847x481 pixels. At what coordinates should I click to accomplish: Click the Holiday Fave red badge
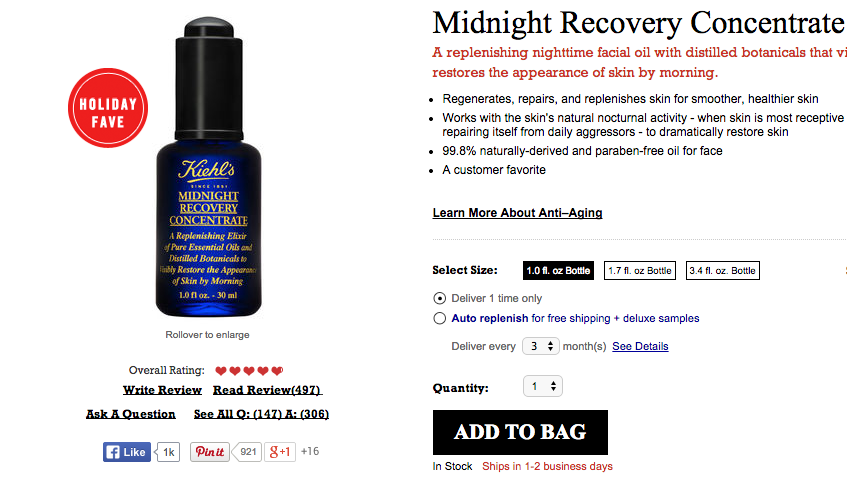coord(108,108)
